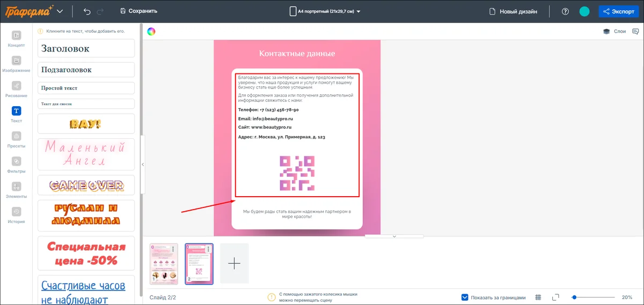
Task: Insert Счастливые часов не наблюдают style
Action: tap(86, 290)
